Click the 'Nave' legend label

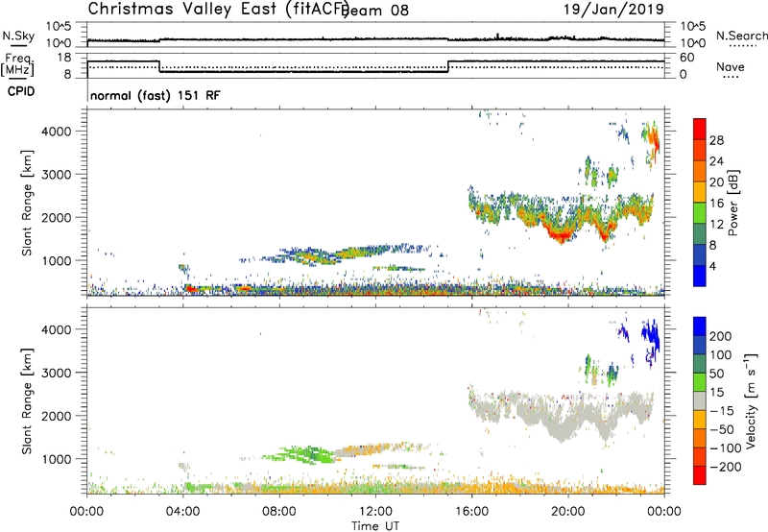[x=731, y=67]
